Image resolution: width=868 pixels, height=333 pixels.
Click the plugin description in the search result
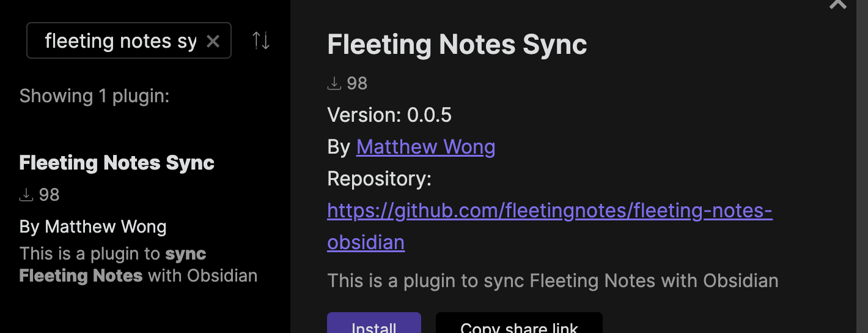point(138,264)
